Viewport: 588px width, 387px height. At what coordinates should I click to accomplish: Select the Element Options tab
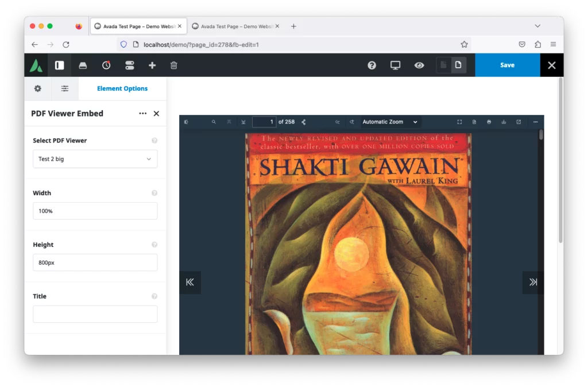[122, 88]
